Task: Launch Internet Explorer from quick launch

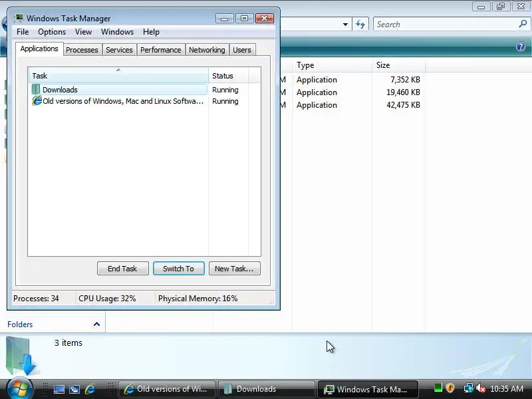Action: (x=90, y=389)
